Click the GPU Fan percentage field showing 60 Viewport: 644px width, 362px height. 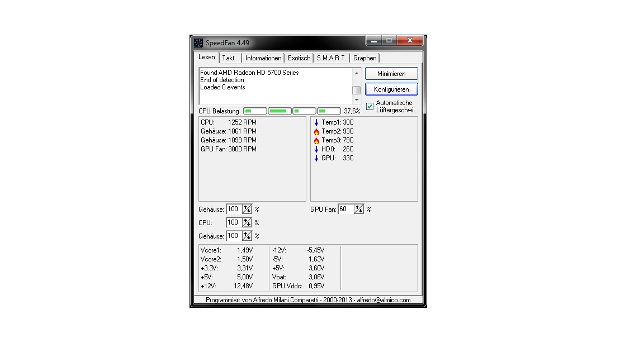coord(346,209)
